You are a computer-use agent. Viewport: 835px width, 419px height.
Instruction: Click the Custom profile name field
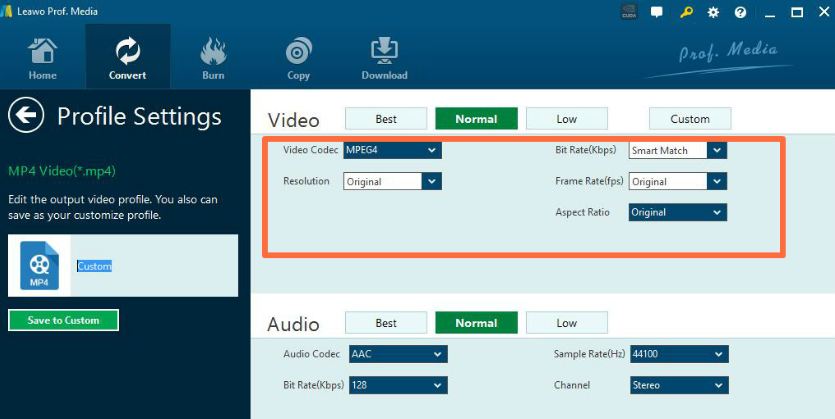154,266
